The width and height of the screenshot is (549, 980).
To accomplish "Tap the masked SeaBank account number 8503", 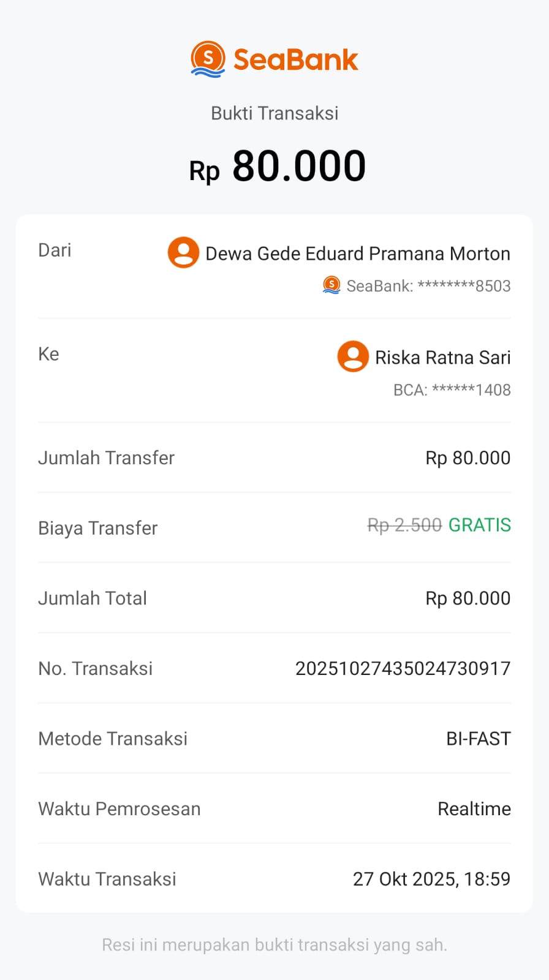I will point(428,286).
